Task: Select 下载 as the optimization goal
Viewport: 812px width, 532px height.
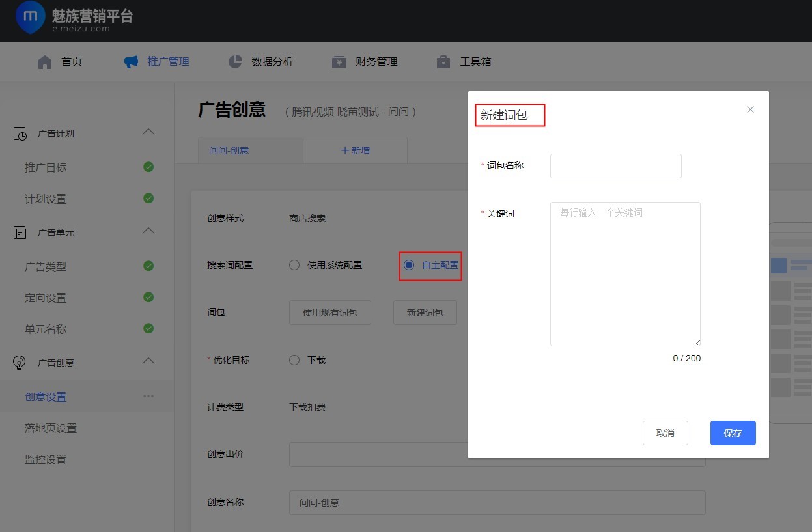Action: [294, 359]
